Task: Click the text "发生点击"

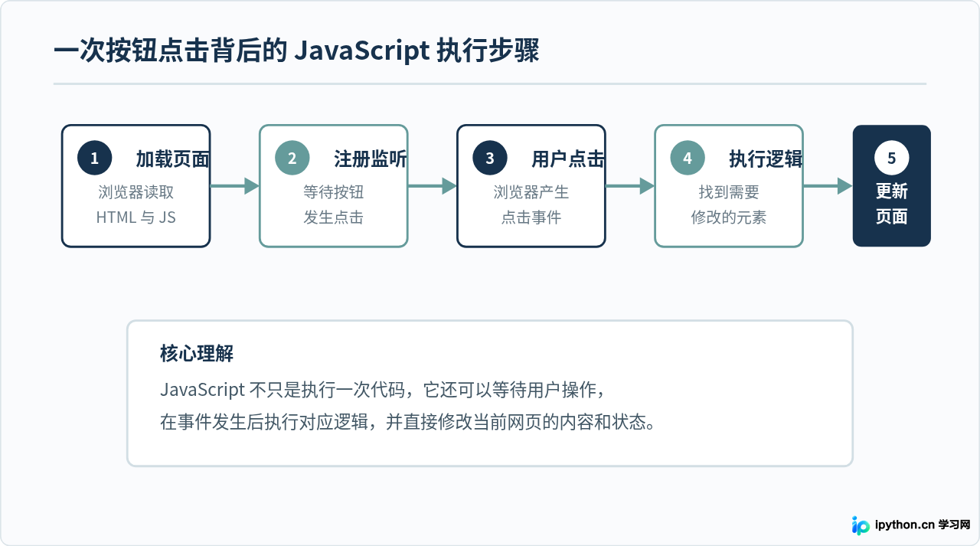Action: (x=333, y=217)
